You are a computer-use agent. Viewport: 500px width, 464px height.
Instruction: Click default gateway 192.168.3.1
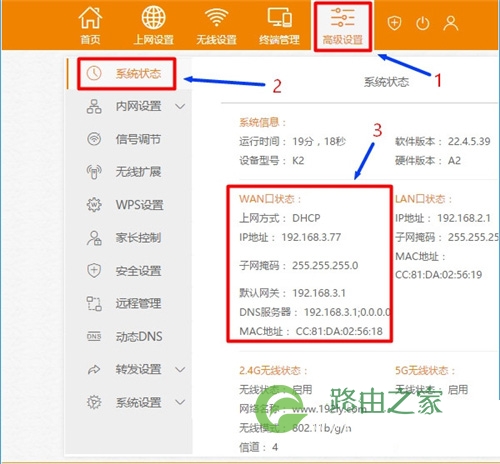319,293
